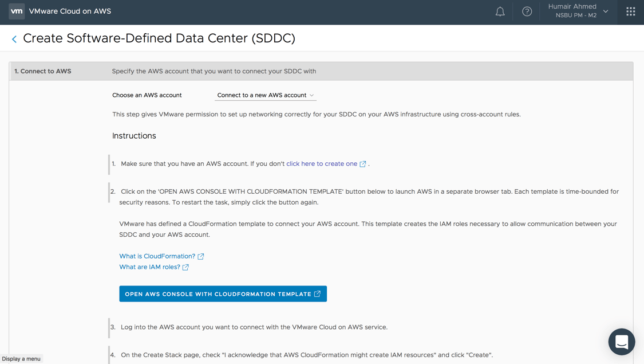
Task: Follow the click here to create one link
Action: [321, 164]
